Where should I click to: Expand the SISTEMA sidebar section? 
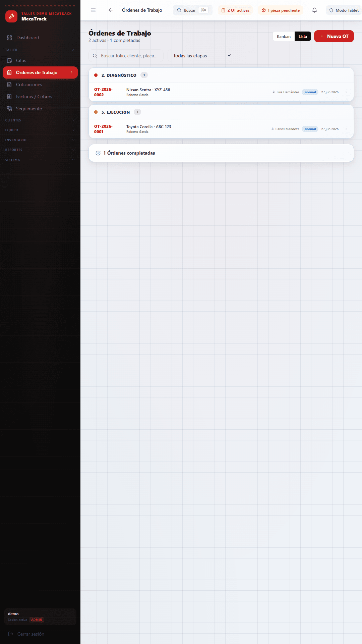[x=40, y=160]
